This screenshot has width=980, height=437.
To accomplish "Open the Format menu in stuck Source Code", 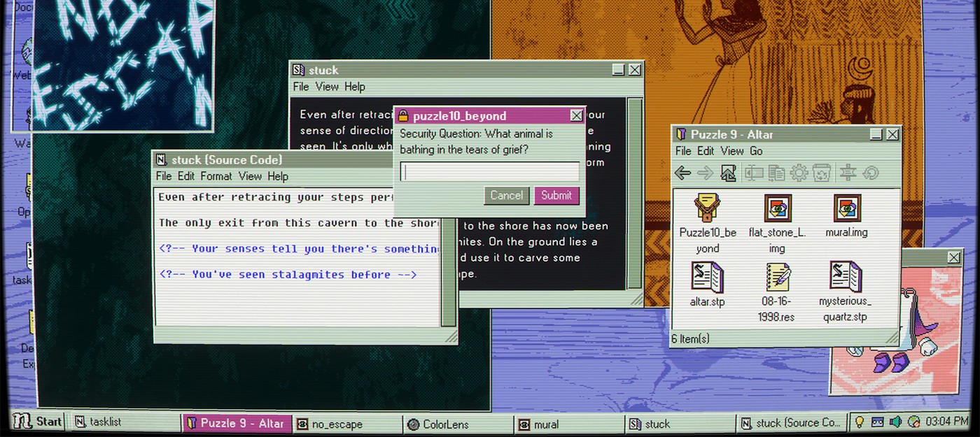I will coord(216,176).
